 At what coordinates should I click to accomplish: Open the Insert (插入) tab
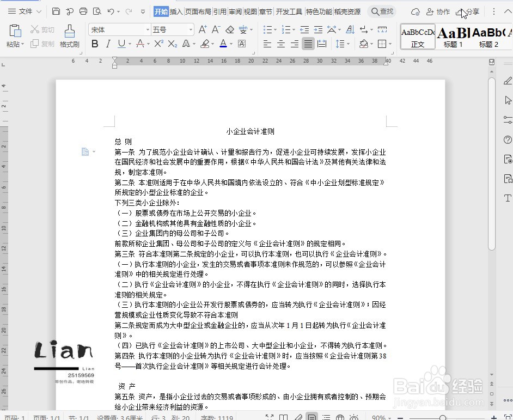(176, 12)
